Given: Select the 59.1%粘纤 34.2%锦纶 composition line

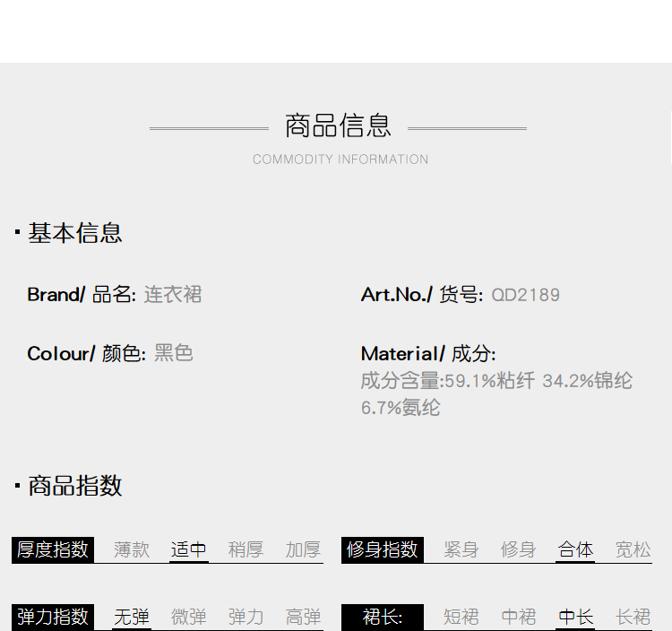Looking at the screenshot, I should coord(496,381).
